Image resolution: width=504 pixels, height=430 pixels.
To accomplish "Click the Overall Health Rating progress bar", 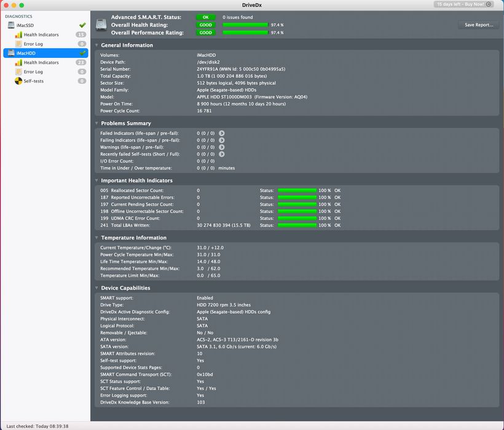I will point(245,25).
